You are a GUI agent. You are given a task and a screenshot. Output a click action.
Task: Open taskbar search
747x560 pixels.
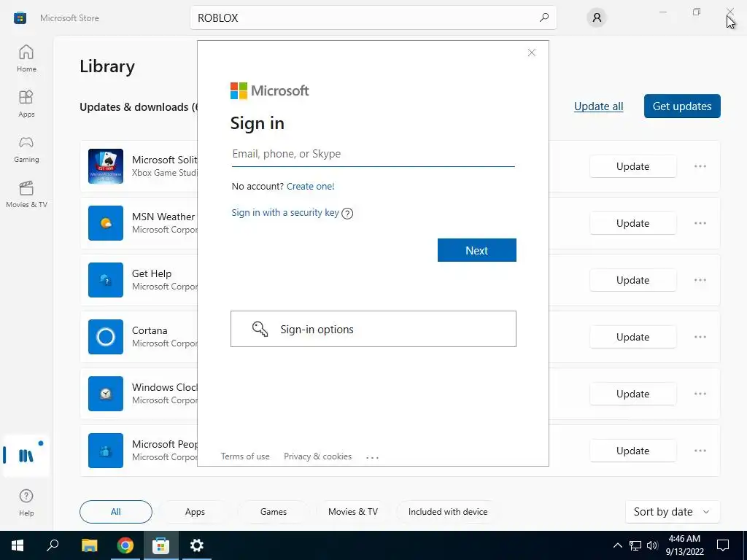53,545
